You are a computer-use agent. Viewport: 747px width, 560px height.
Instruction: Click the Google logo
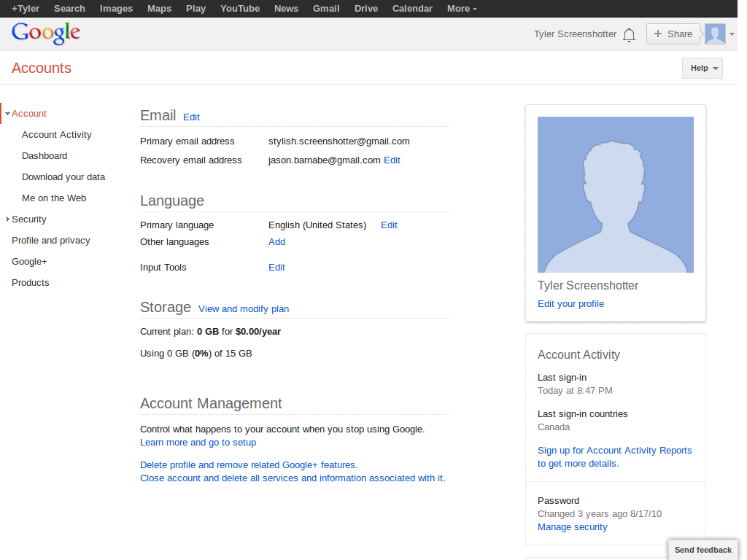[x=46, y=34]
